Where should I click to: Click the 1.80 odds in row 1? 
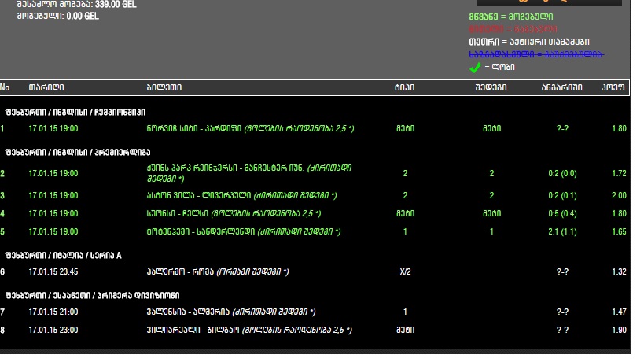[x=619, y=128]
